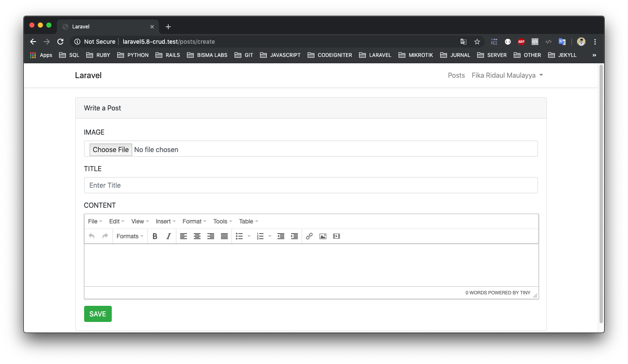Toggle bold formatting in the editor

tap(155, 236)
